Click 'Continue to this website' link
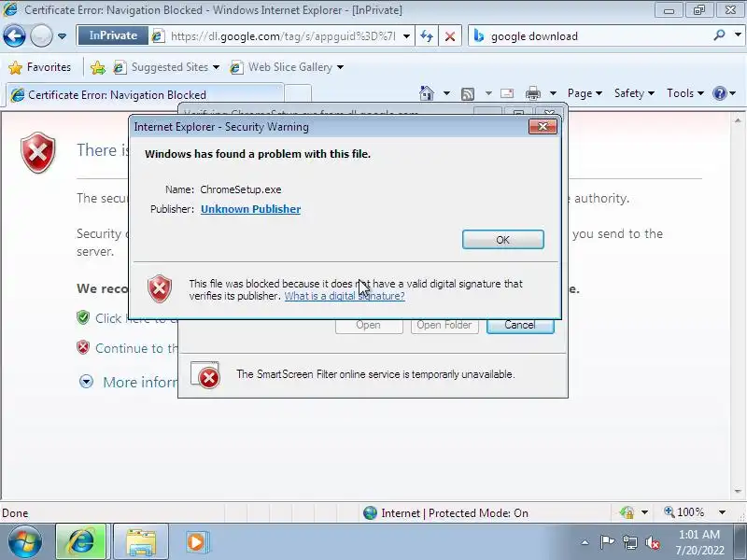Image resolution: width=747 pixels, height=560 pixels. tap(136, 348)
